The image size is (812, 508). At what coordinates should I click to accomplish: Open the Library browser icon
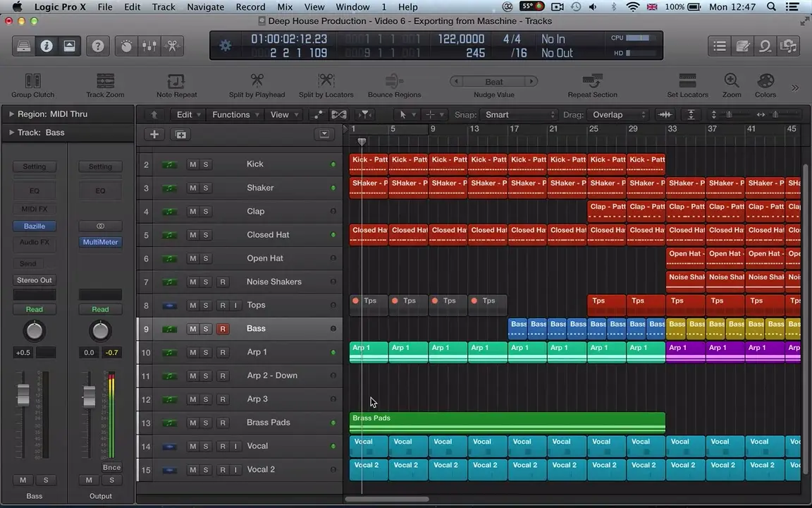[x=23, y=46]
